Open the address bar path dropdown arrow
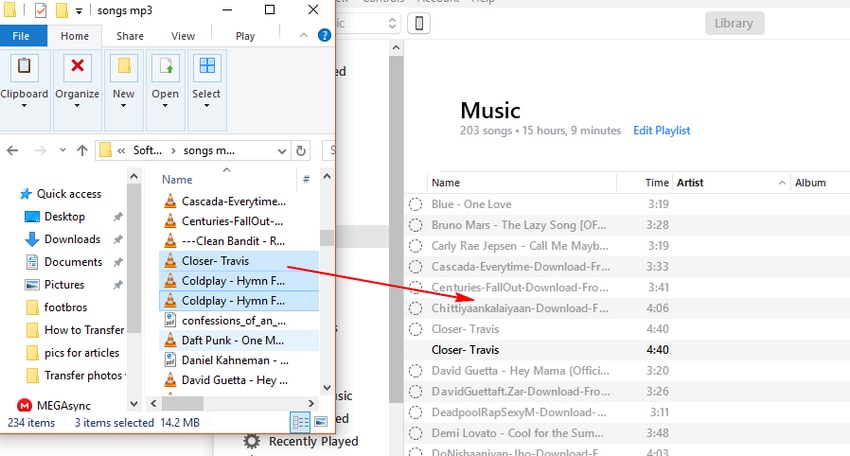850x456 pixels. tap(281, 151)
